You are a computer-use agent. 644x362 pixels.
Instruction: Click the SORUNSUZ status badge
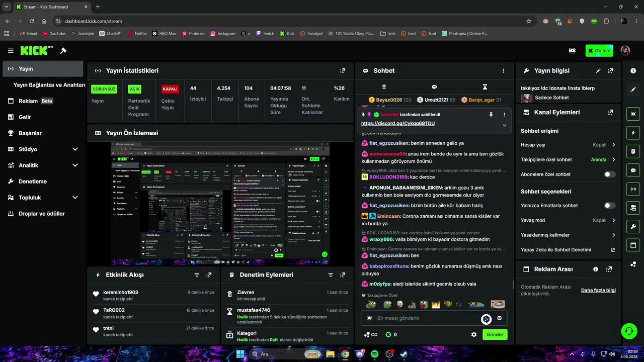tap(104, 89)
